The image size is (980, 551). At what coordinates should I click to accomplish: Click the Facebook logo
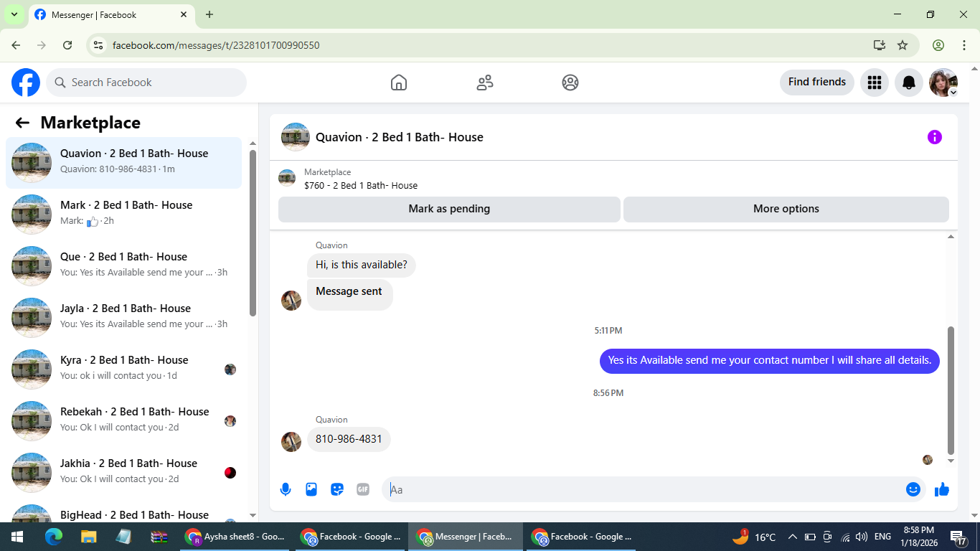coord(26,83)
